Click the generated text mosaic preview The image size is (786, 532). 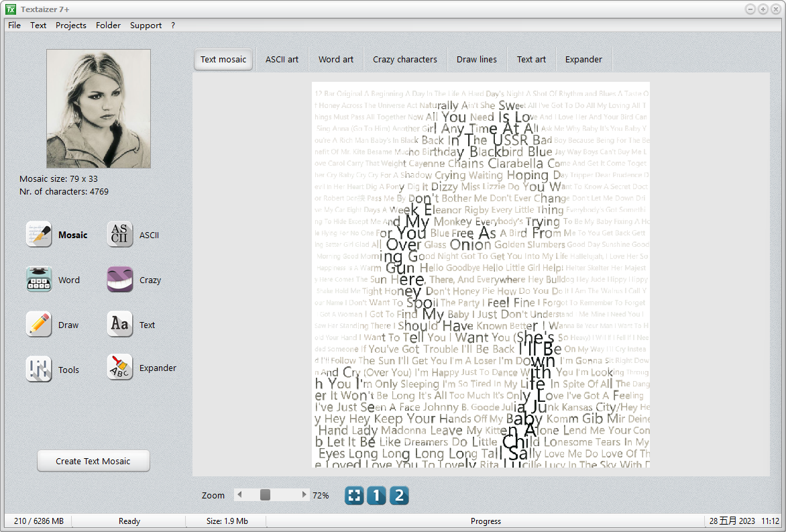point(481,275)
